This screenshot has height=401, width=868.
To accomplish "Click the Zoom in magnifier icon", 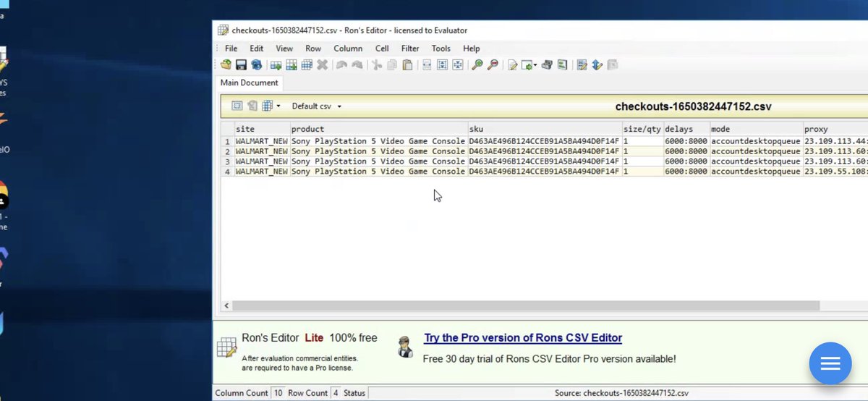I will click(x=477, y=64).
